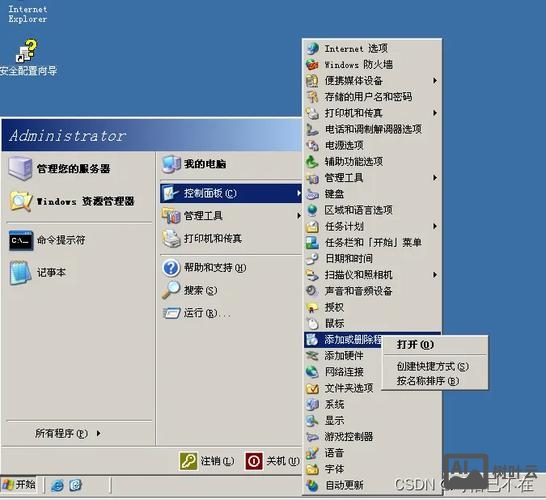Open 游戏控制器 icon
Image resolution: width=546 pixels, height=500 pixels.
coord(312,437)
